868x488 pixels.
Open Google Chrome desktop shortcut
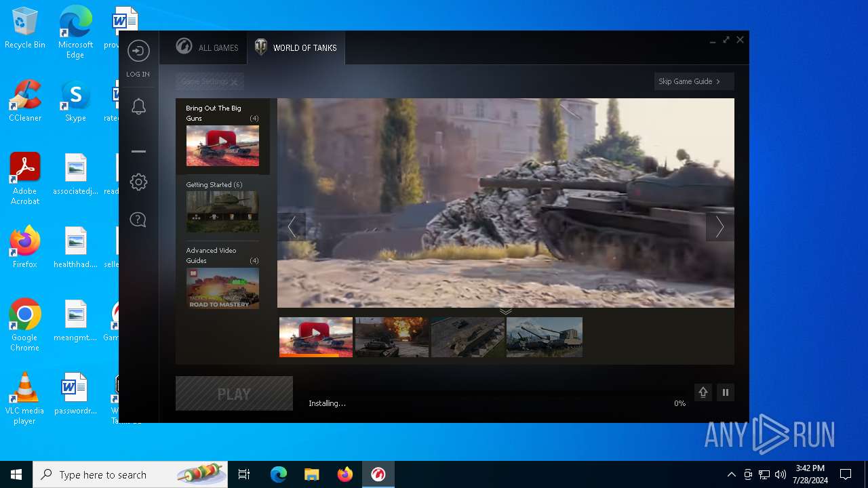point(25,325)
